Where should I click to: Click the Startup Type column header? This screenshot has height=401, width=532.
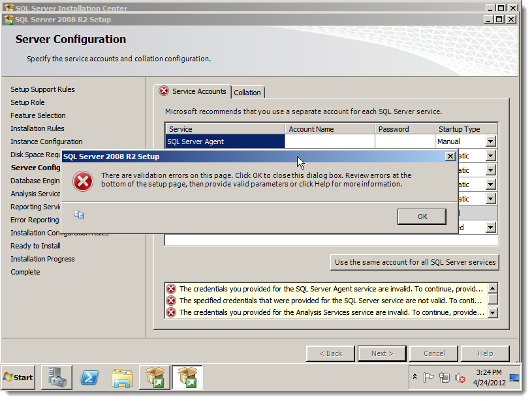click(466, 129)
